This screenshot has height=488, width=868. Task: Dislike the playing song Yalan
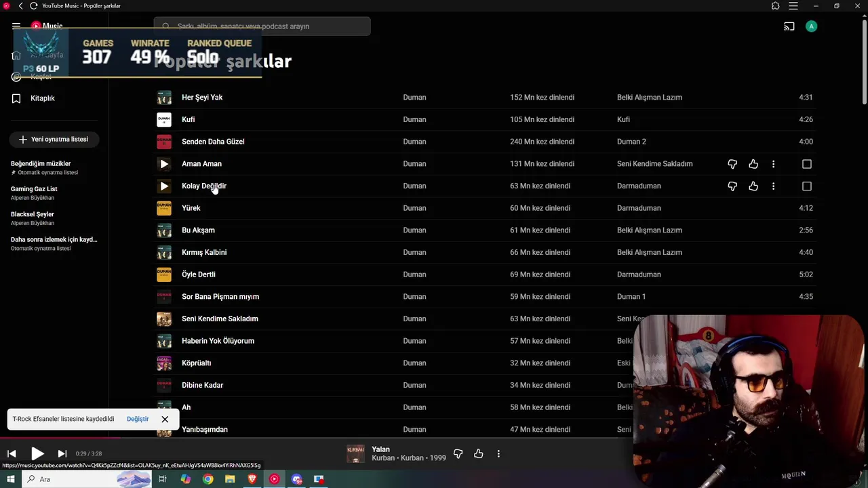pos(458,453)
